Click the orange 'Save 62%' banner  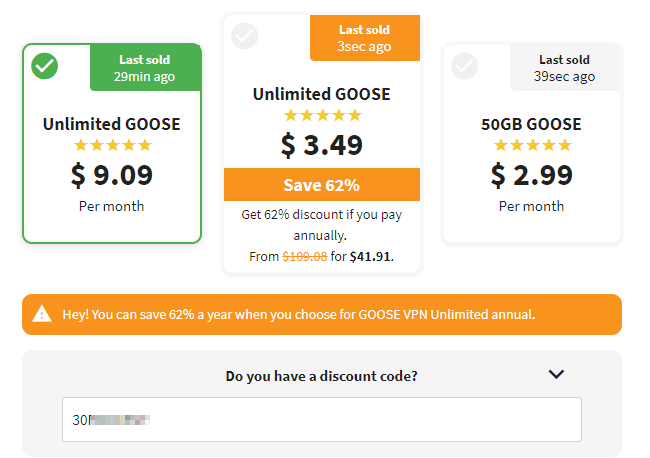(x=322, y=184)
